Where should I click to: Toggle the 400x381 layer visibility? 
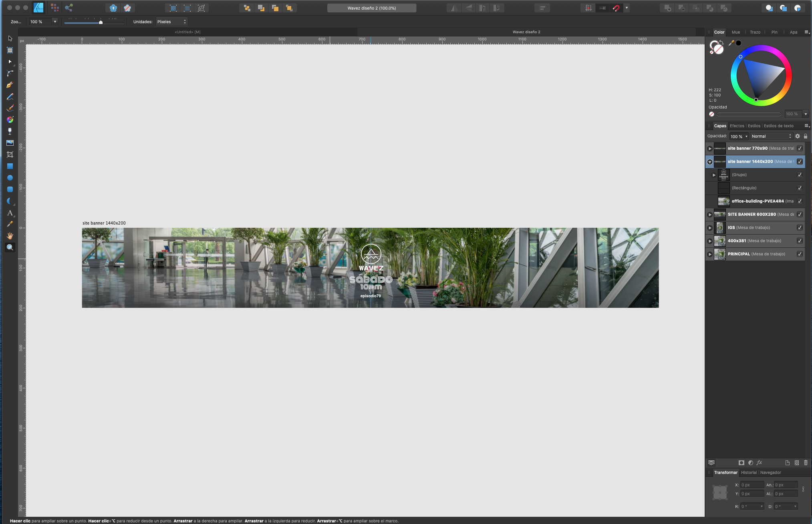click(x=800, y=241)
